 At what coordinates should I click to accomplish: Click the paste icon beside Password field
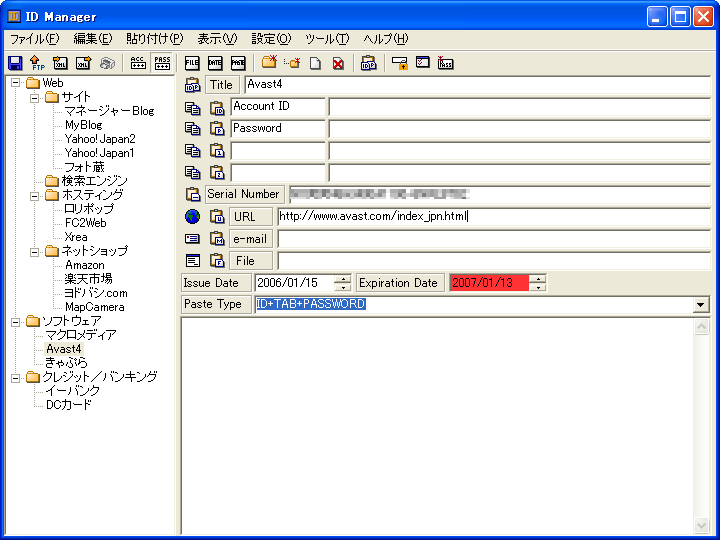point(217,129)
